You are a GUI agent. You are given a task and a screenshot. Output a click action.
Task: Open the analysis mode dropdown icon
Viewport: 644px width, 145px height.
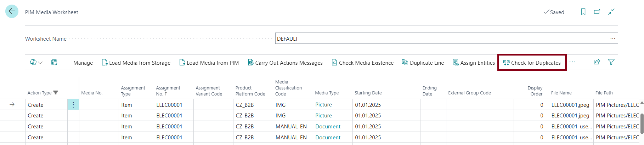click(x=36, y=63)
